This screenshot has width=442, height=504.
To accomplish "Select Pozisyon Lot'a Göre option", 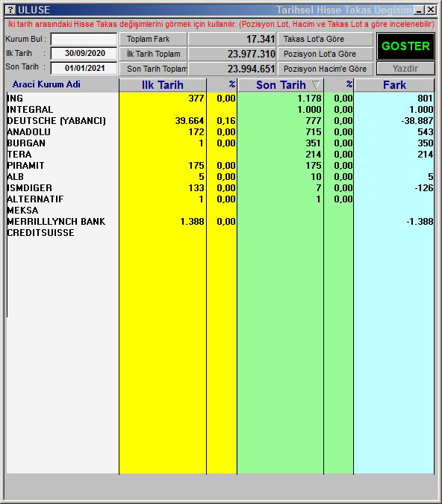I will (326, 54).
